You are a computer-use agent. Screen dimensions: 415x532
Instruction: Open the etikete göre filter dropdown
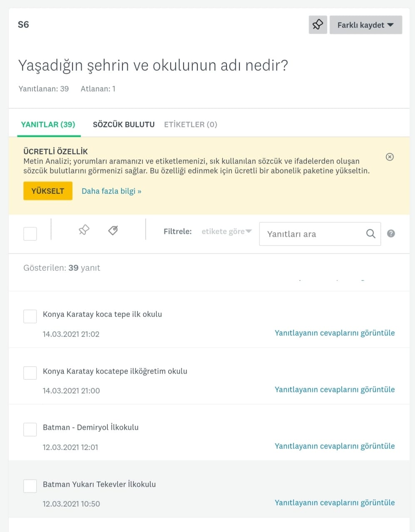(x=226, y=231)
